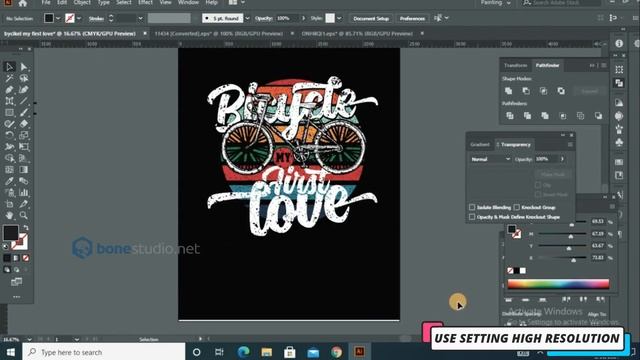Click stroke weight stepper arrows

click(111, 18)
